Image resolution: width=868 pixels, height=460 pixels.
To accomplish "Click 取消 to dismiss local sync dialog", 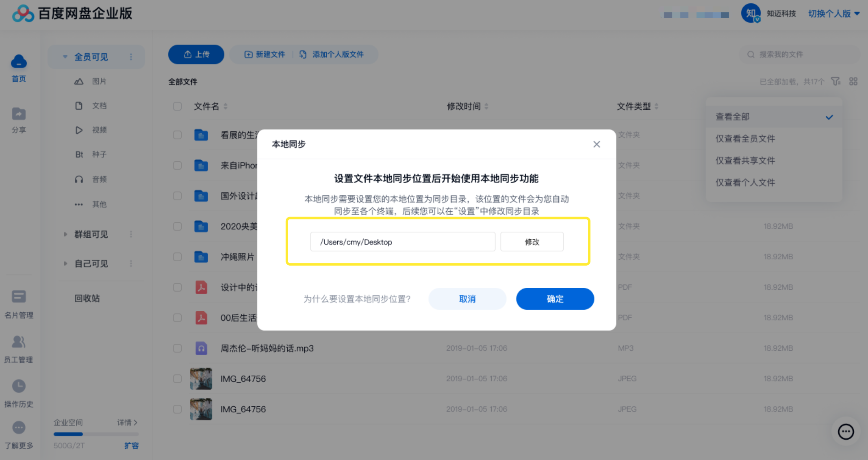I will 467,298.
